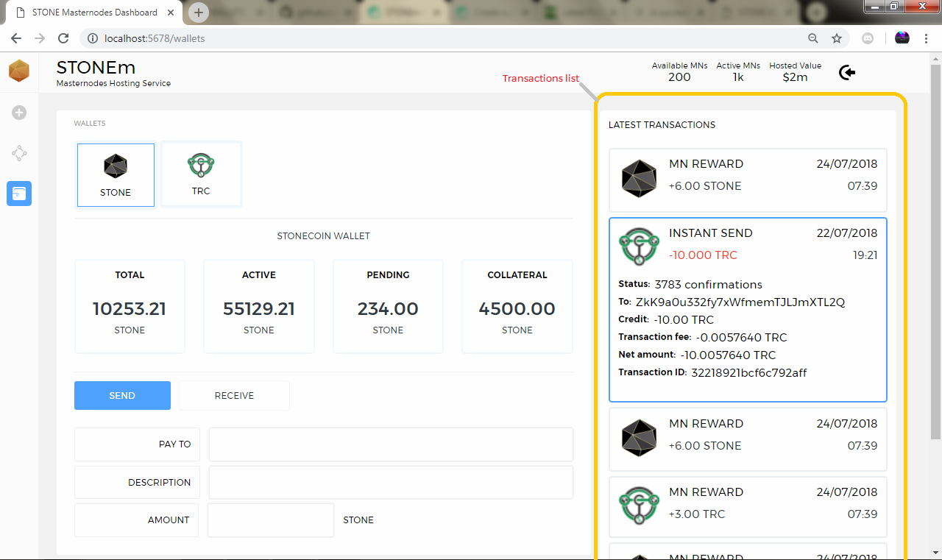
Task: Click the address bar URL
Action: click(156, 38)
